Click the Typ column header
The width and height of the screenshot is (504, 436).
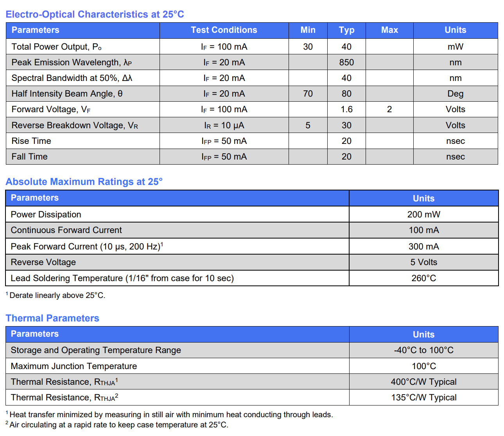pos(346,30)
